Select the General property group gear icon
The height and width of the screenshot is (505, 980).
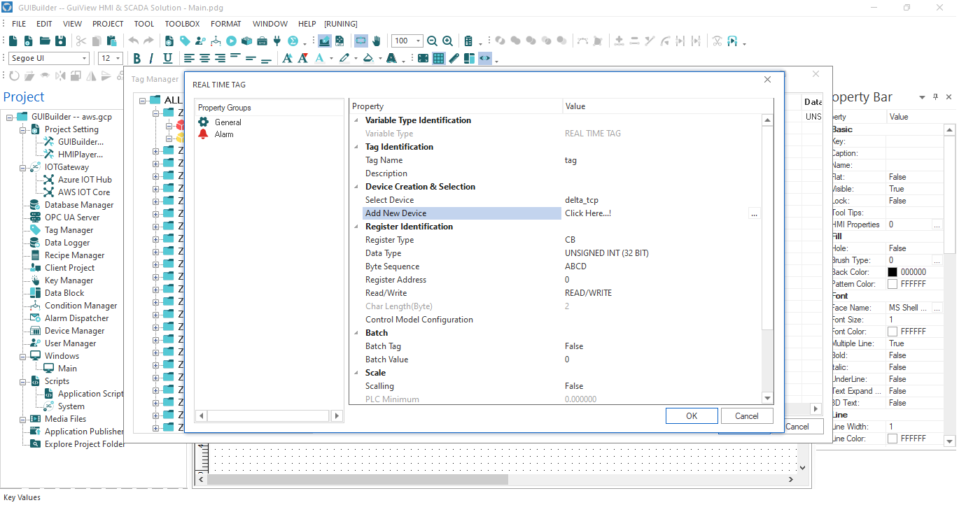(x=204, y=122)
